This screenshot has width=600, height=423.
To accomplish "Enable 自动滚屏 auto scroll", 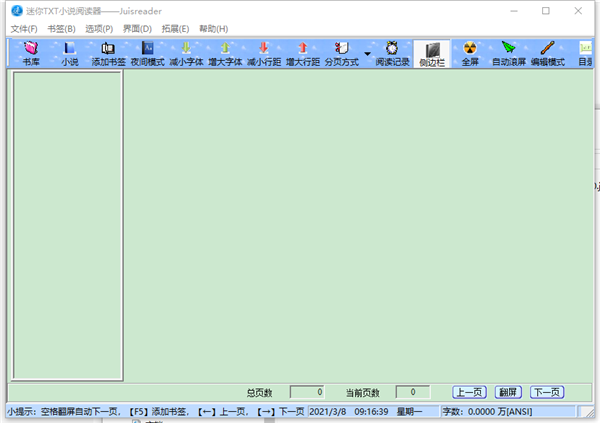I will pos(509,54).
